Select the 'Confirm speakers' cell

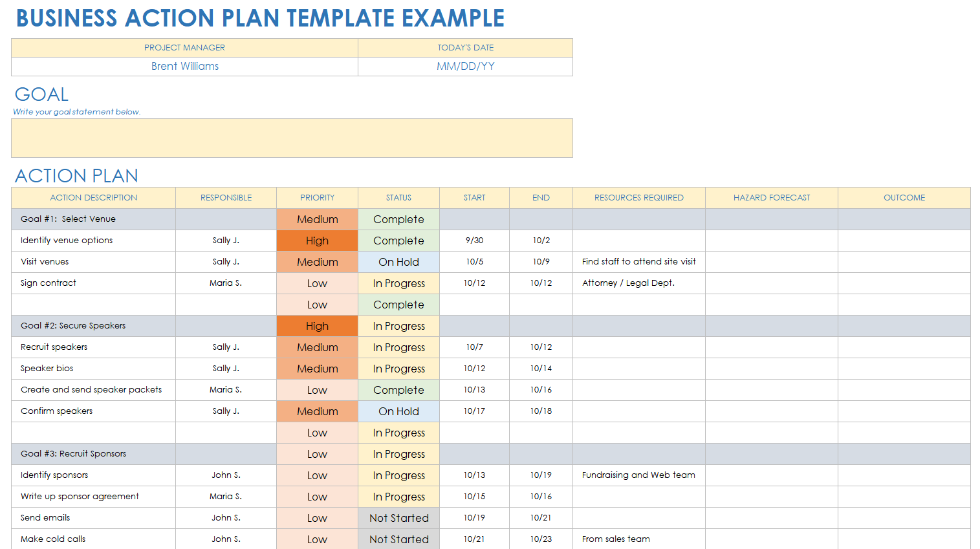[94, 411]
